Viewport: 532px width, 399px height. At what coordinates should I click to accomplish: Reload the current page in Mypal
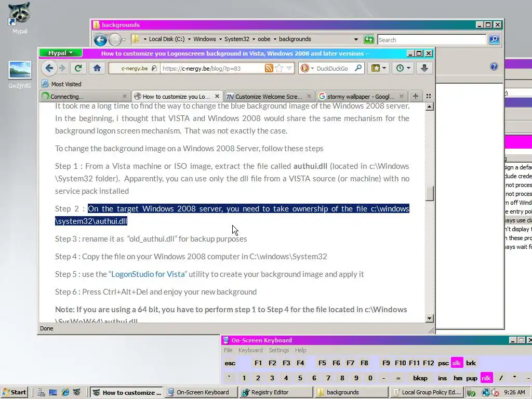click(x=78, y=68)
